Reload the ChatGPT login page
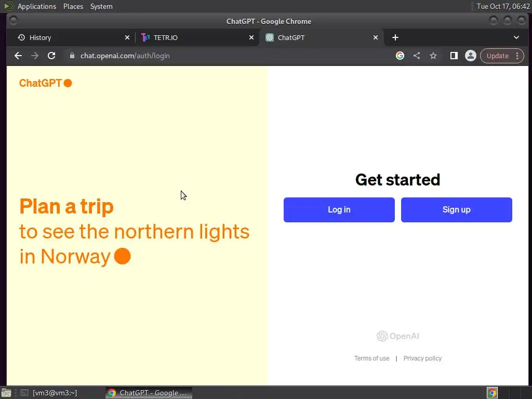The image size is (532, 399). [x=51, y=56]
